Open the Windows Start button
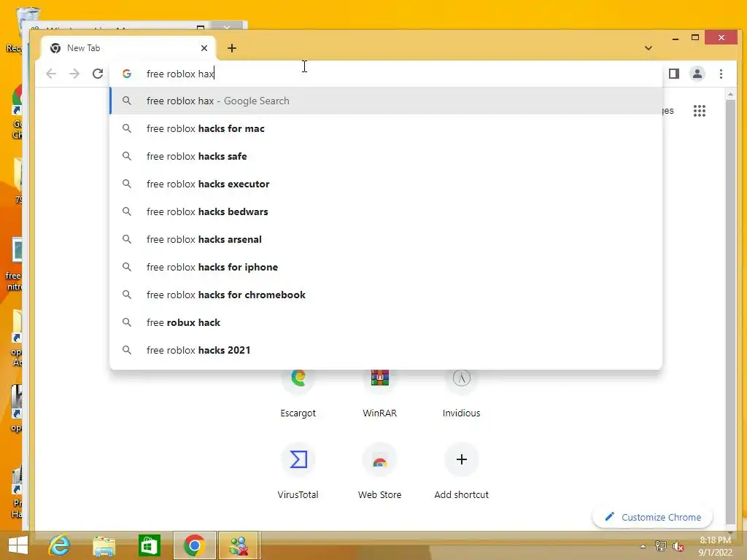 click(18, 545)
